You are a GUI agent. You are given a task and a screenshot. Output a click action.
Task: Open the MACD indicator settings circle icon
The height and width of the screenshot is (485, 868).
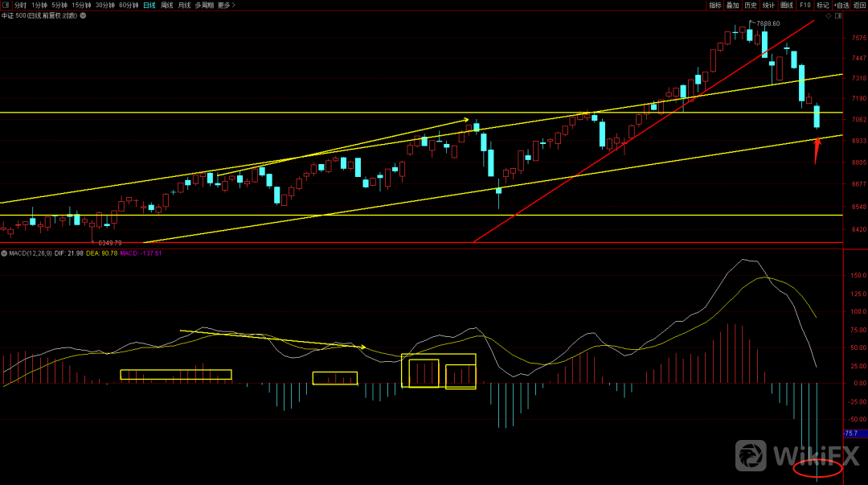(4, 253)
